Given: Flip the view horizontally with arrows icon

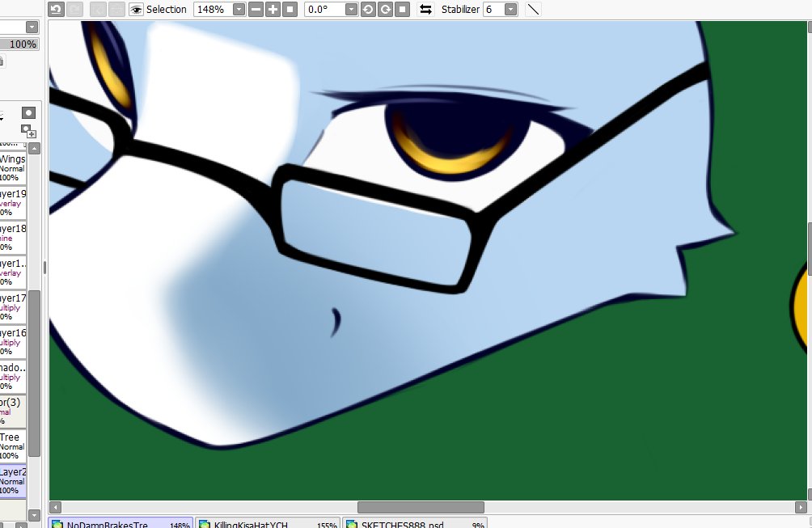Looking at the screenshot, I should point(425,10).
